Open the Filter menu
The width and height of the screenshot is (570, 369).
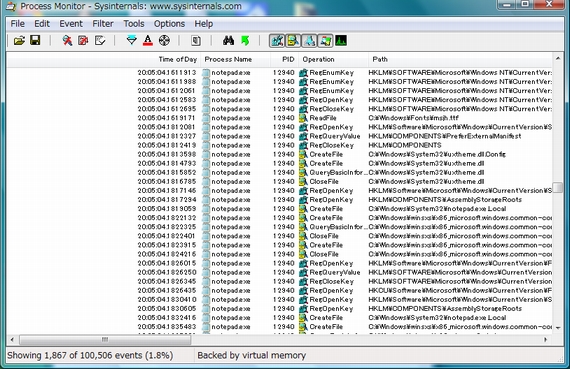(103, 24)
